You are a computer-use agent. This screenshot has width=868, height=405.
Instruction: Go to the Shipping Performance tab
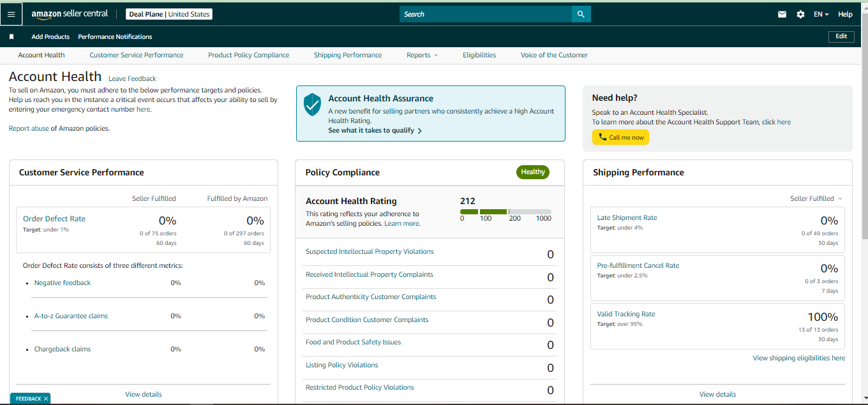tap(348, 55)
